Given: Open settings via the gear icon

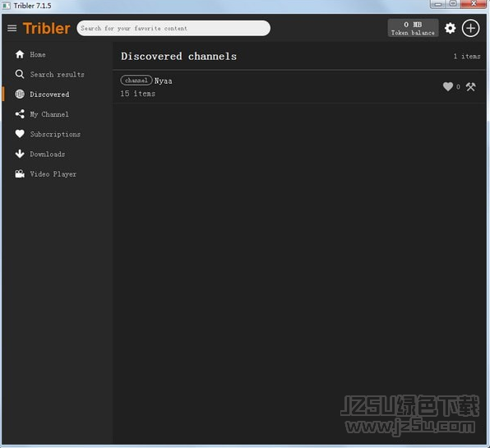Looking at the screenshot, I should coord(450,29).
